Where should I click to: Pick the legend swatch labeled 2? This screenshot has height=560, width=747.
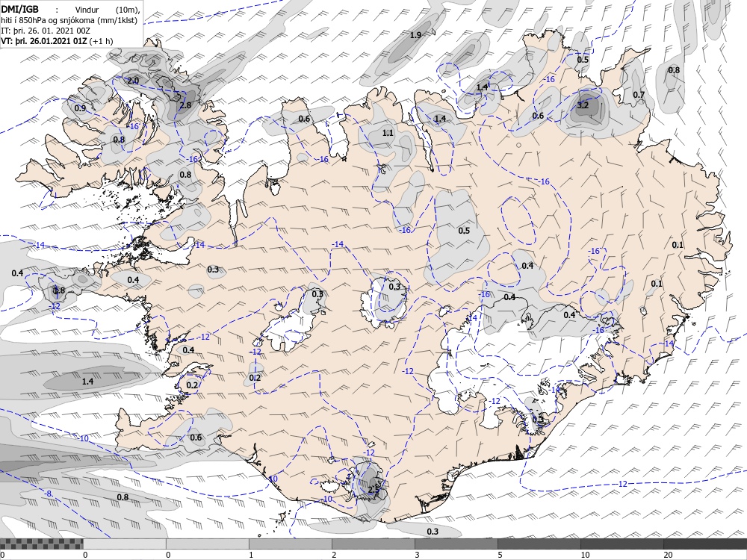[x=373, y=544]
